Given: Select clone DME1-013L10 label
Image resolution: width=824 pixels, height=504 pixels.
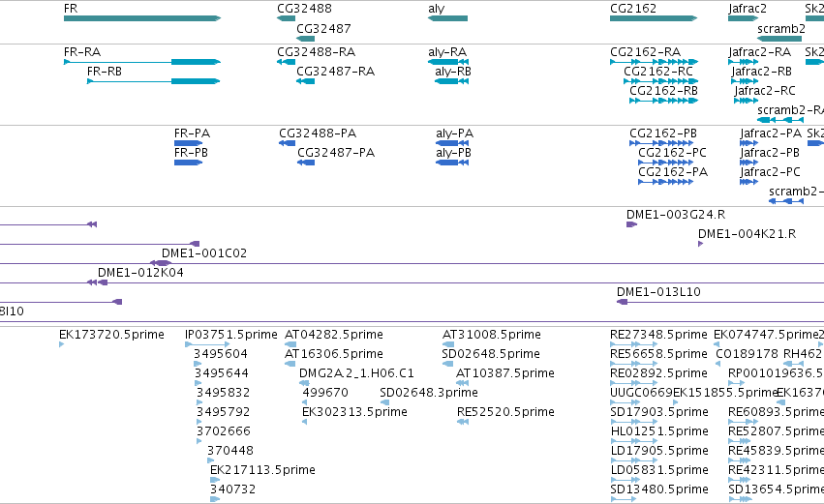Looking at the screenshot, I should coord(658,292).
